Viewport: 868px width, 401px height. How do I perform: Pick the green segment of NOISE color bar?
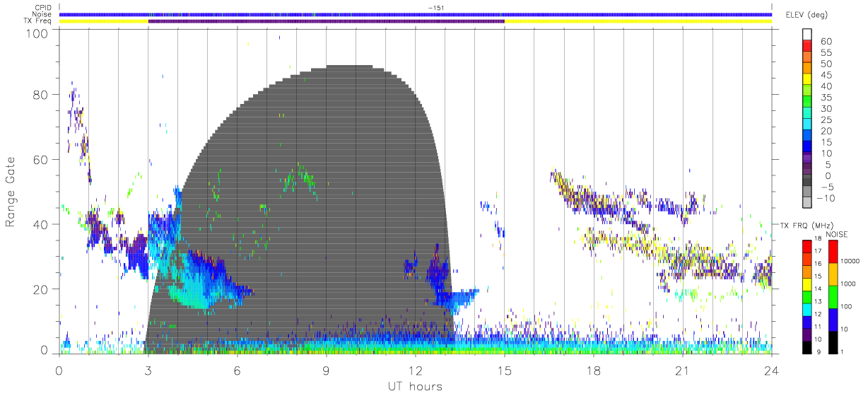pyautogui.click(x=833, y=297)
